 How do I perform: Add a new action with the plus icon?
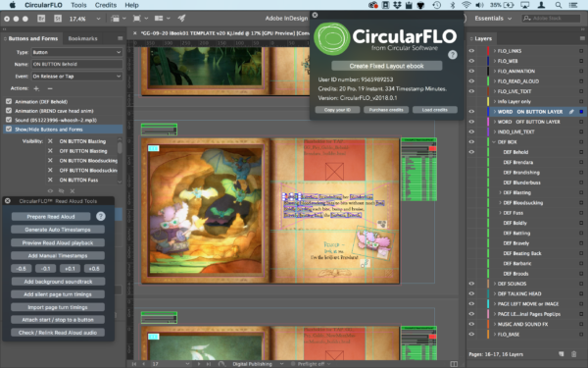(x=36, y=88)
